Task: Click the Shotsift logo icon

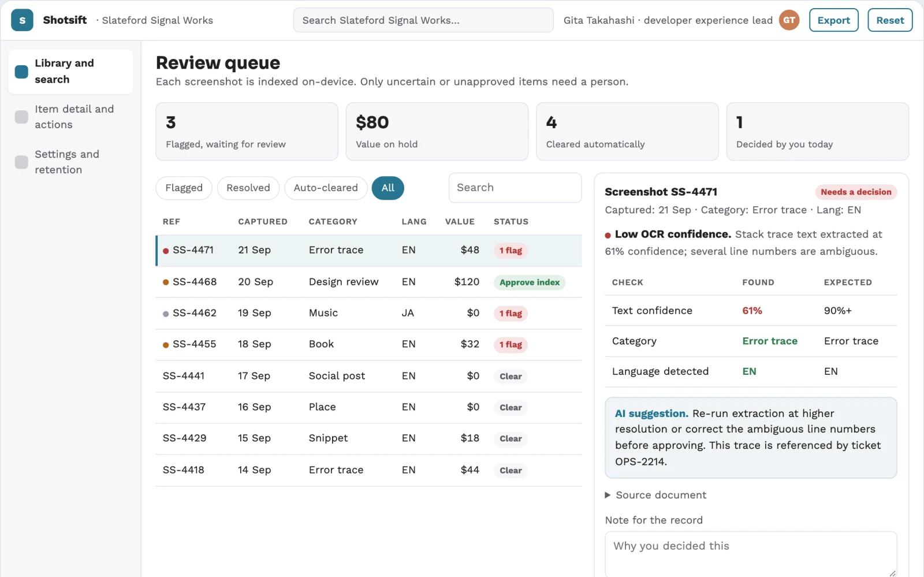Action: (x=22, y=20)
